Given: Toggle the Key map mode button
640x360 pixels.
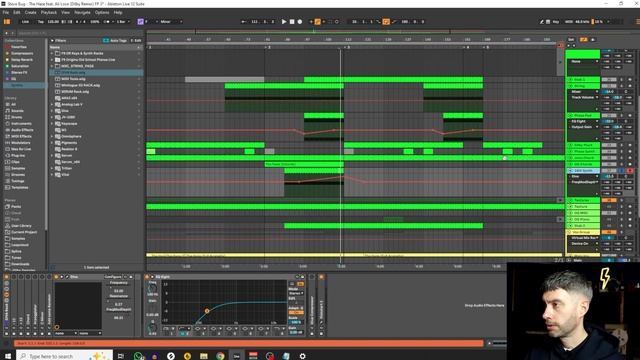Looking at the screenshot, I should 556,22.
